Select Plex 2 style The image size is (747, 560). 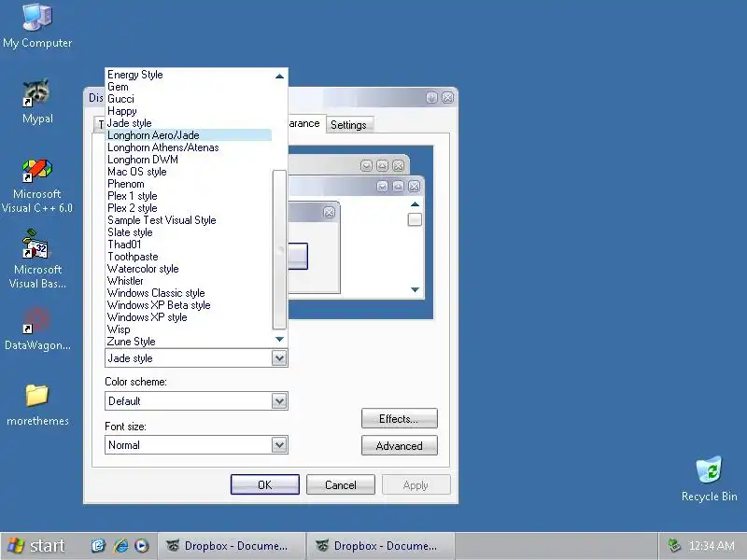tap(189, 208)
